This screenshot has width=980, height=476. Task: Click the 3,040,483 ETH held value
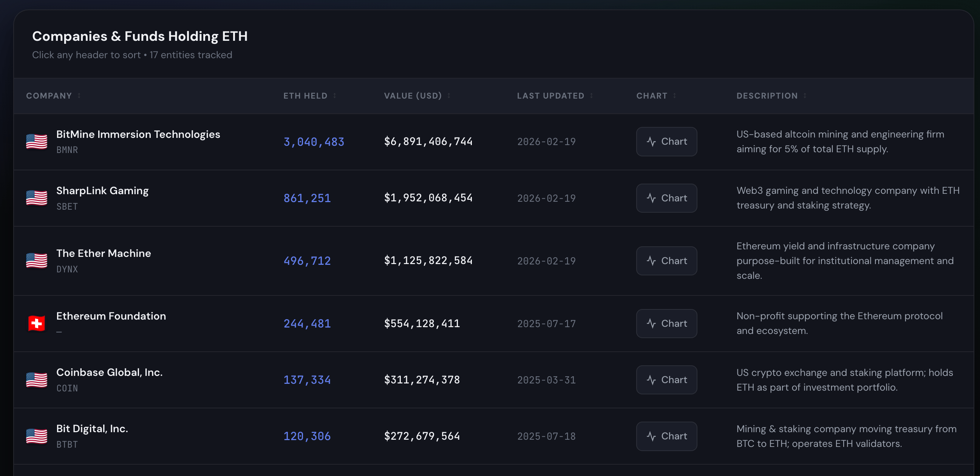(x=314, y=142)
